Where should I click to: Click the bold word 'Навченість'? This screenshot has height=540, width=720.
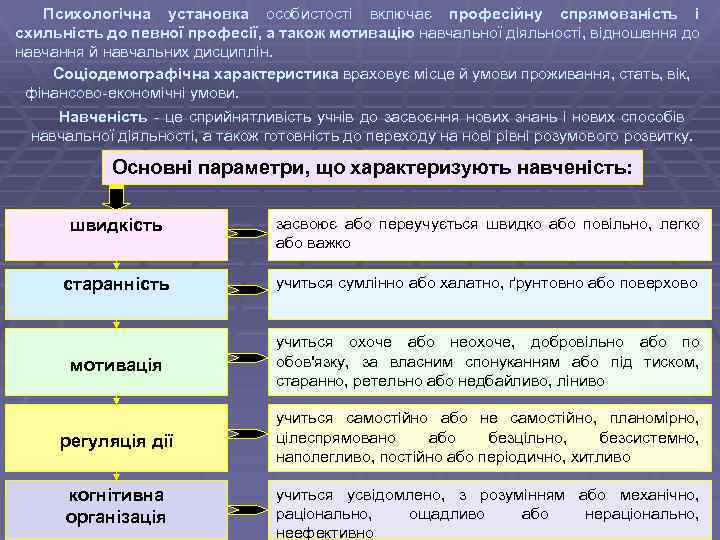point(103,117)
